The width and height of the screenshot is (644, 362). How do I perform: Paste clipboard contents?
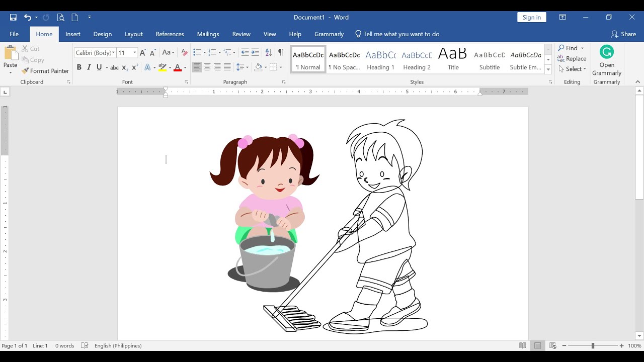point(10,57)
